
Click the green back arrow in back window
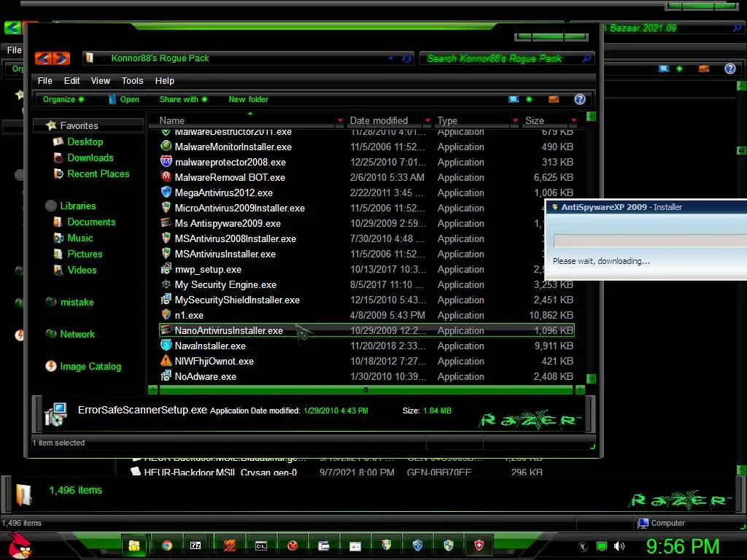point(12,28)
